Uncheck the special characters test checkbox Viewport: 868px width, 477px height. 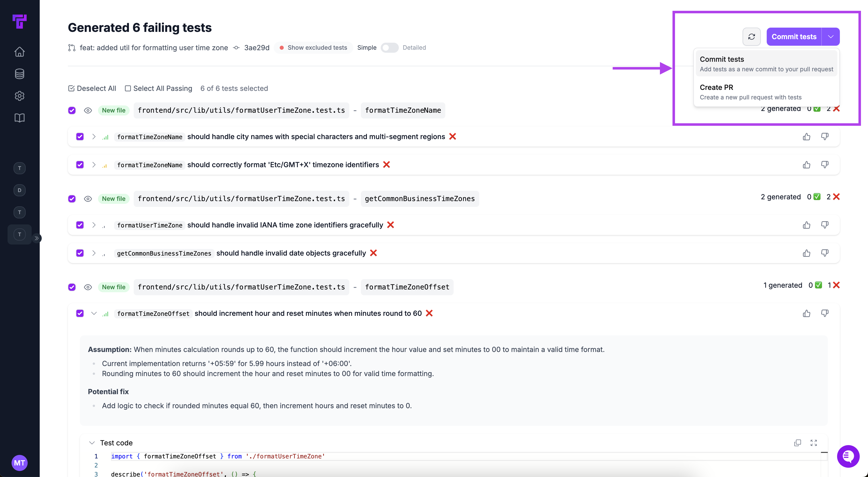click(80, 137)
